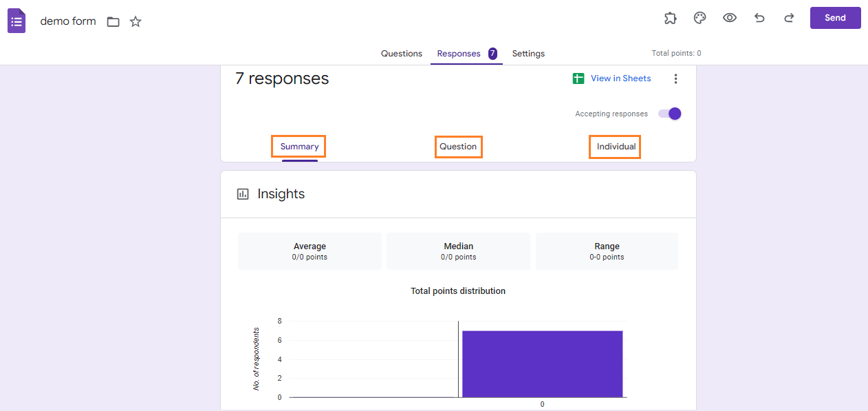
Task: Select the Responses tab
Action: 459,54
